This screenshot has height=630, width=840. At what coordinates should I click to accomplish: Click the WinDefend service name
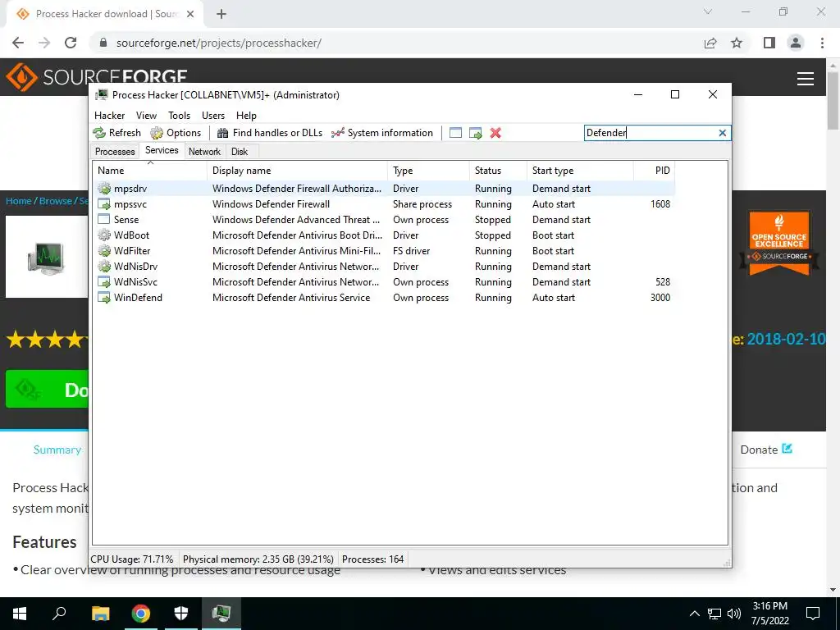[x=138, y=297]
